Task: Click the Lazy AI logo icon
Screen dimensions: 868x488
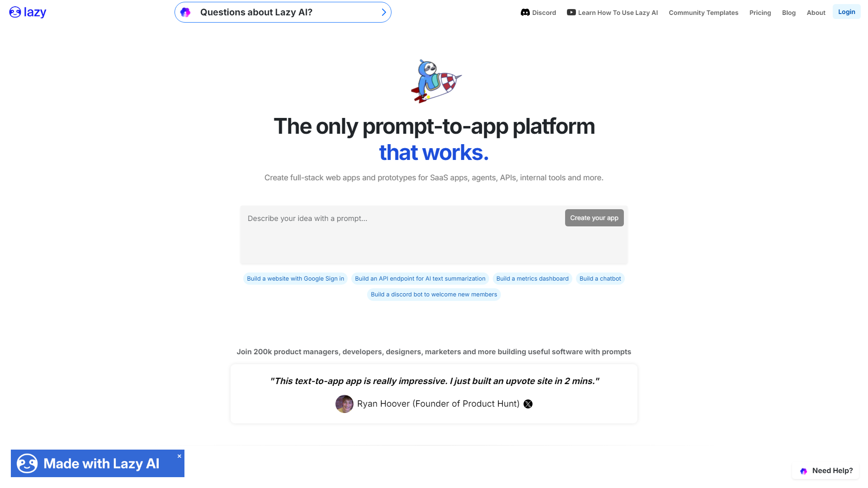Action: point(15,12)
